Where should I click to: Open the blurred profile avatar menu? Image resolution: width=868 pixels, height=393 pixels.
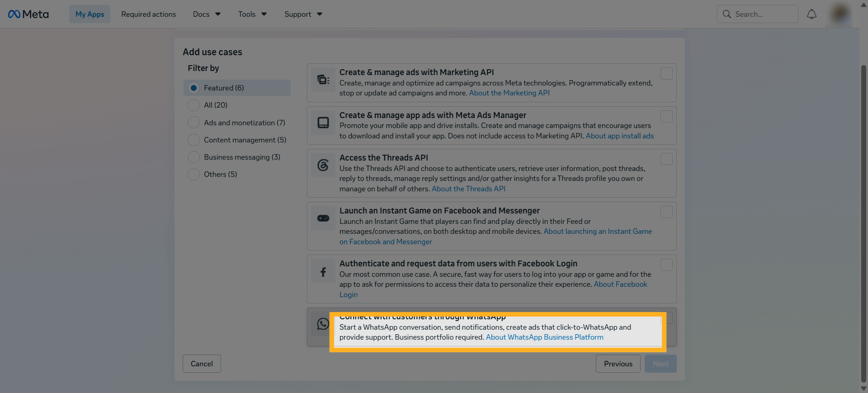(840, 14)
